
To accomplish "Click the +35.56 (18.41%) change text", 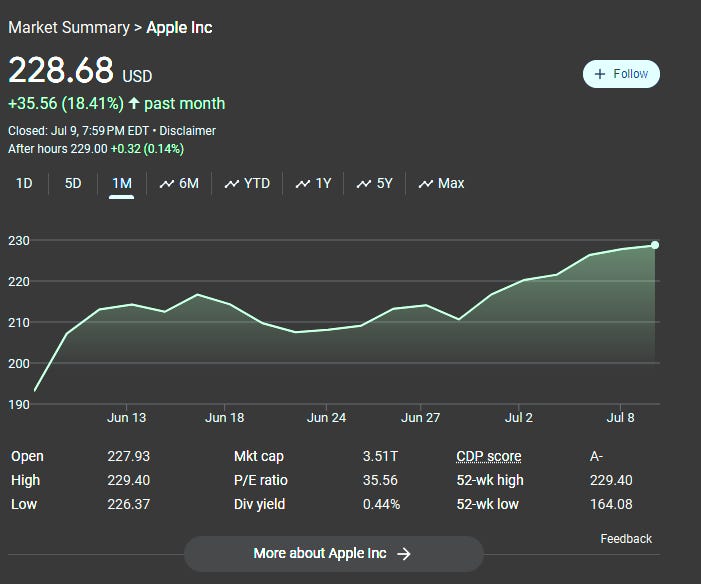I will click(66, 103).
